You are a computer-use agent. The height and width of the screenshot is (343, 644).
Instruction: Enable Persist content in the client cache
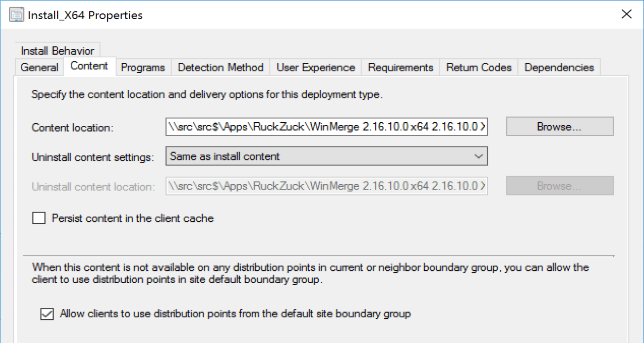(x=39, y=218)
